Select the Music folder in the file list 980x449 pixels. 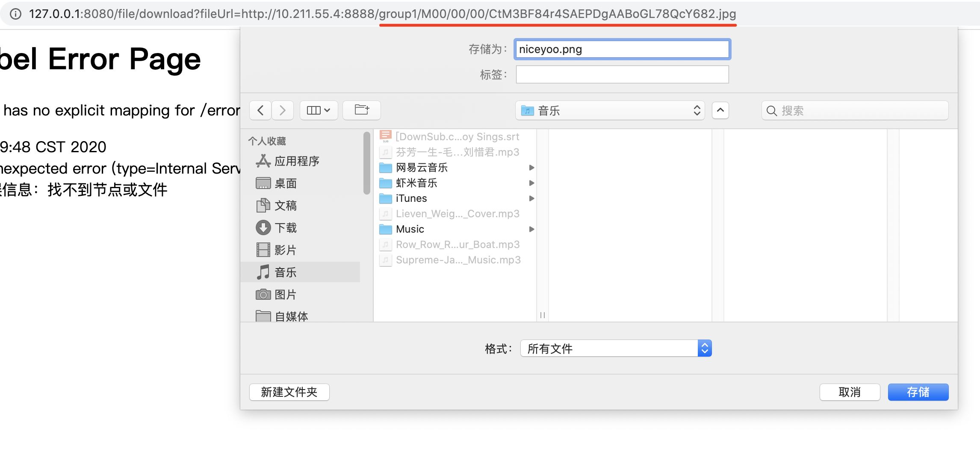pos(409,229)
